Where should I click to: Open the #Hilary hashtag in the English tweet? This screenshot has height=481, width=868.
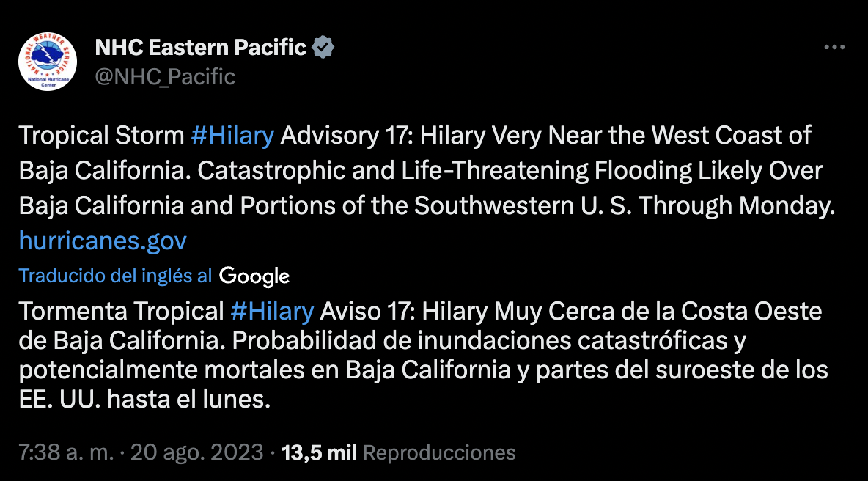coord(232,136)
